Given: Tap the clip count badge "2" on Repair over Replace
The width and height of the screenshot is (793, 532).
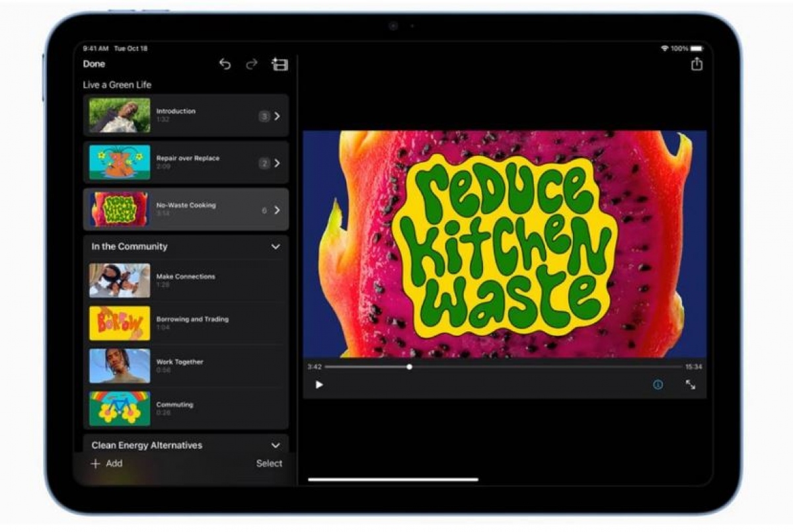Looking at the screenshot, I should (x=264, y=163).
